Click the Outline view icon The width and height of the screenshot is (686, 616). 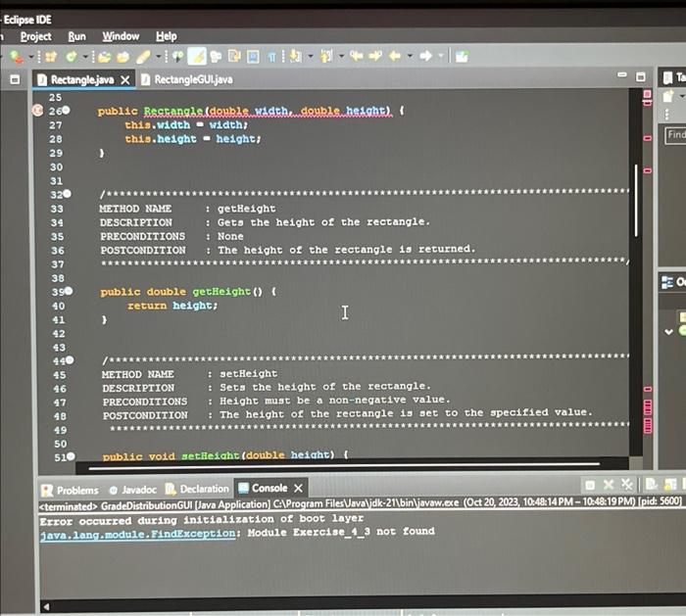coord(667,282)
